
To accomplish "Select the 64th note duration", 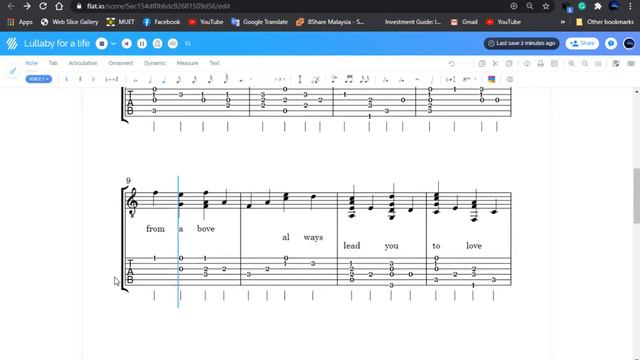I will 226,79.
